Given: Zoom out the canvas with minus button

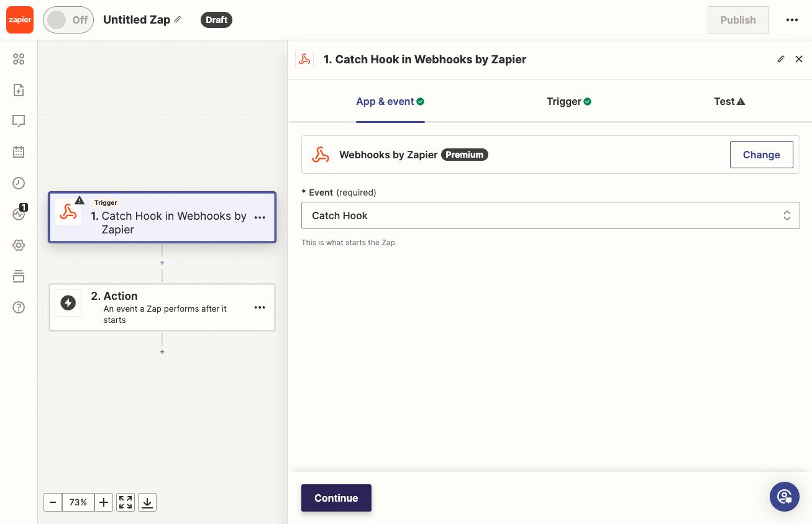Looking at the screenshot, I should coord(53,502).
